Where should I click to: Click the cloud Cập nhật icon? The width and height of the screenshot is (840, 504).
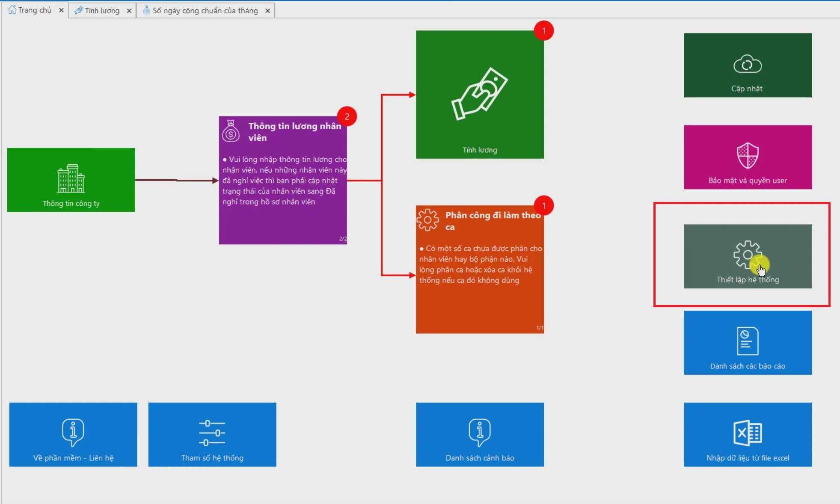point(748,64)
